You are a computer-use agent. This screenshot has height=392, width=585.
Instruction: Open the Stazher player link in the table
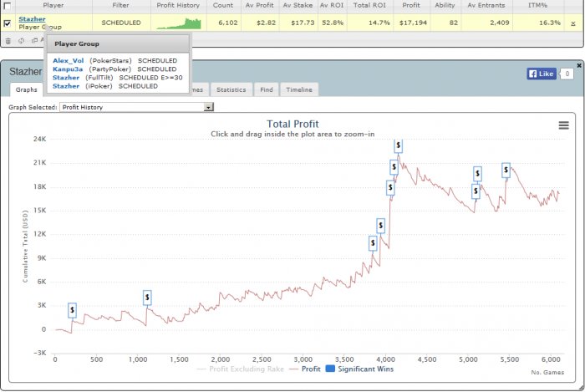(32, 19)
